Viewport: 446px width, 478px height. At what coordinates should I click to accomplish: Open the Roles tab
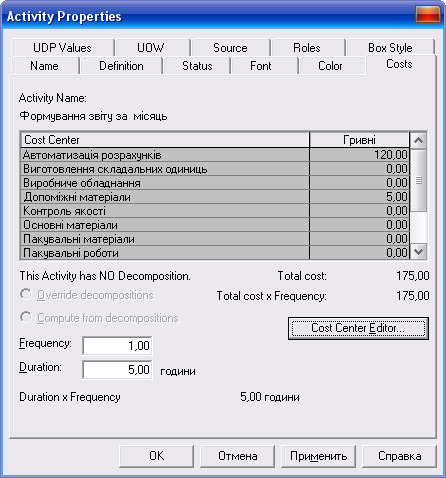pyautogui.click(x=308, y=48)
